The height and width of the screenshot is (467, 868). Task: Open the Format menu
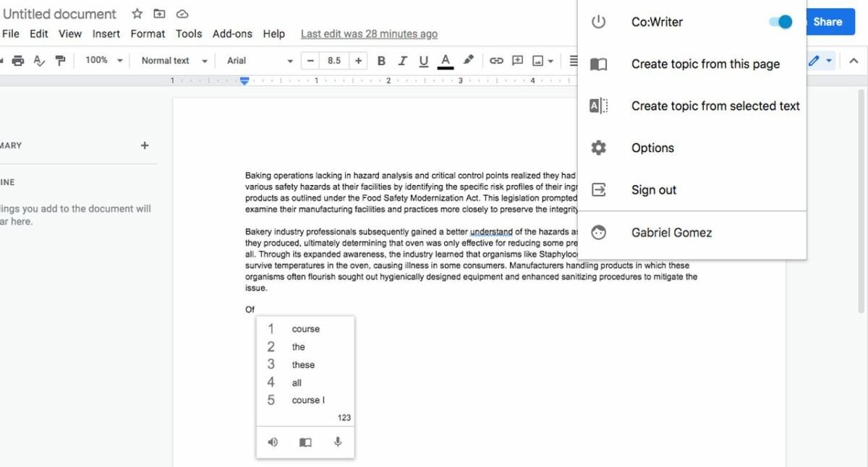pos(148,34)
